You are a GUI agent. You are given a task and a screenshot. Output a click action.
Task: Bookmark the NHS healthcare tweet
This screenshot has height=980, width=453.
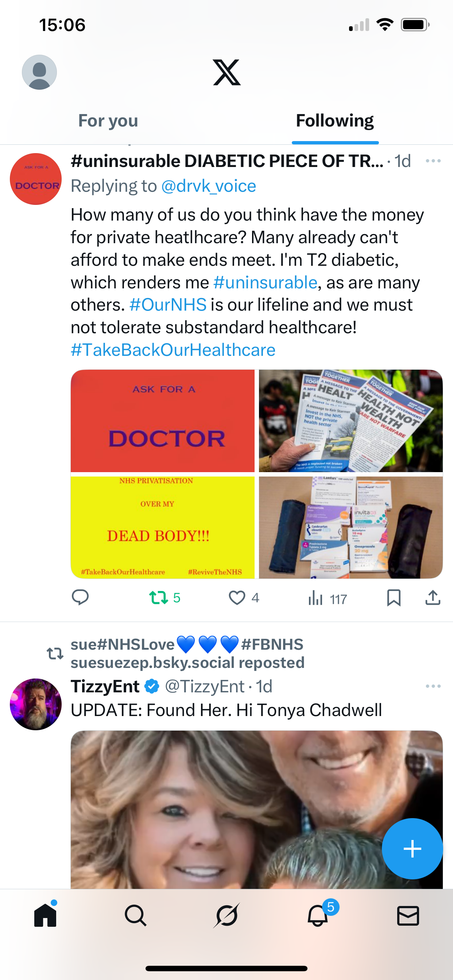click(x=394, y=598)
